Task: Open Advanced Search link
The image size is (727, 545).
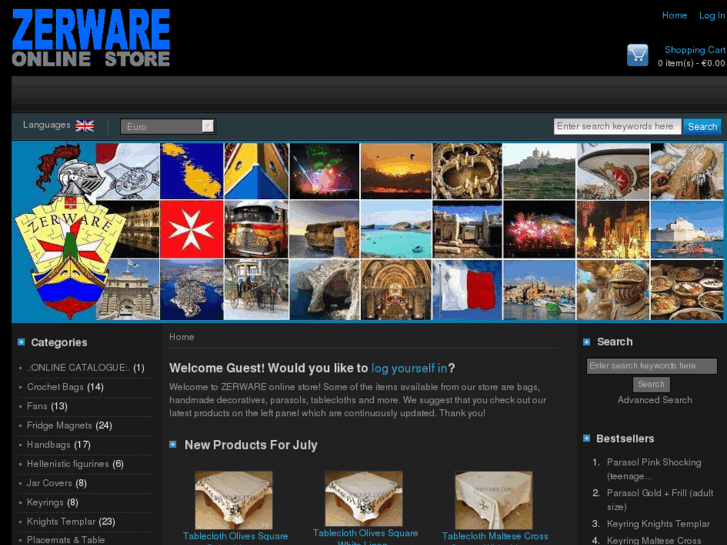Action: [654, 400]
